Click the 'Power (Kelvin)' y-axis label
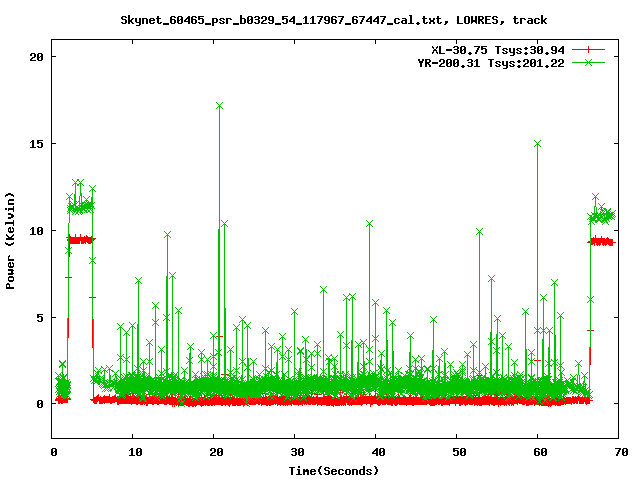This screenshot has width=640, height=480. [x=10, y=241]
